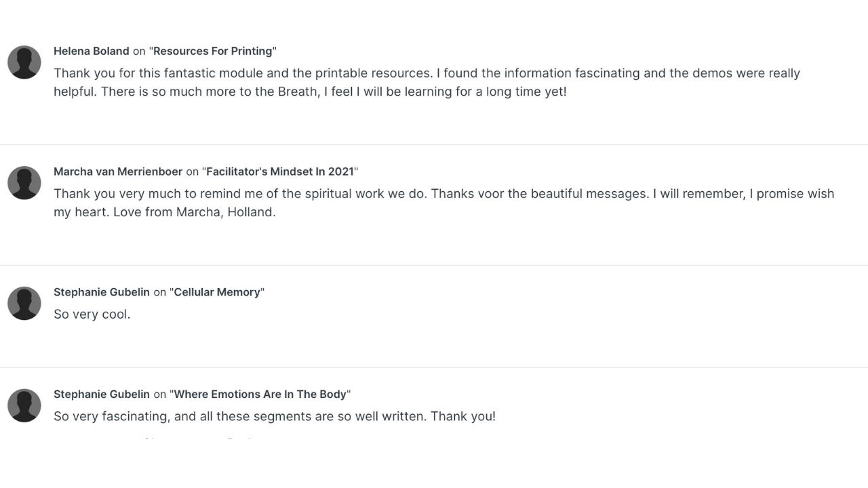868x488 pixels.
Task: Go to the "Cellular Memory" lesson
Action: tap(217, 292)
